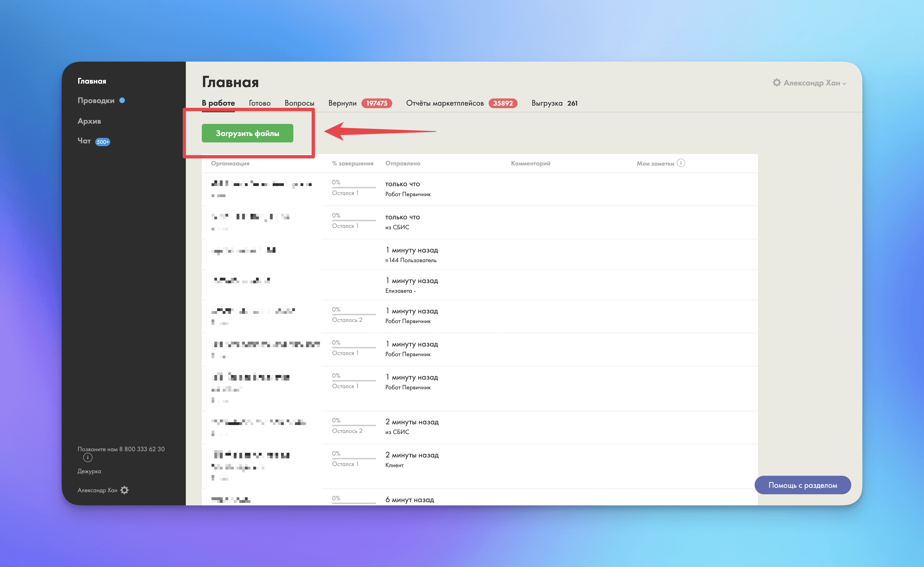The height and width of the screenshot is (567, 924).
Task: Go to Проводки in the sidebar
Action: [96, 101]
